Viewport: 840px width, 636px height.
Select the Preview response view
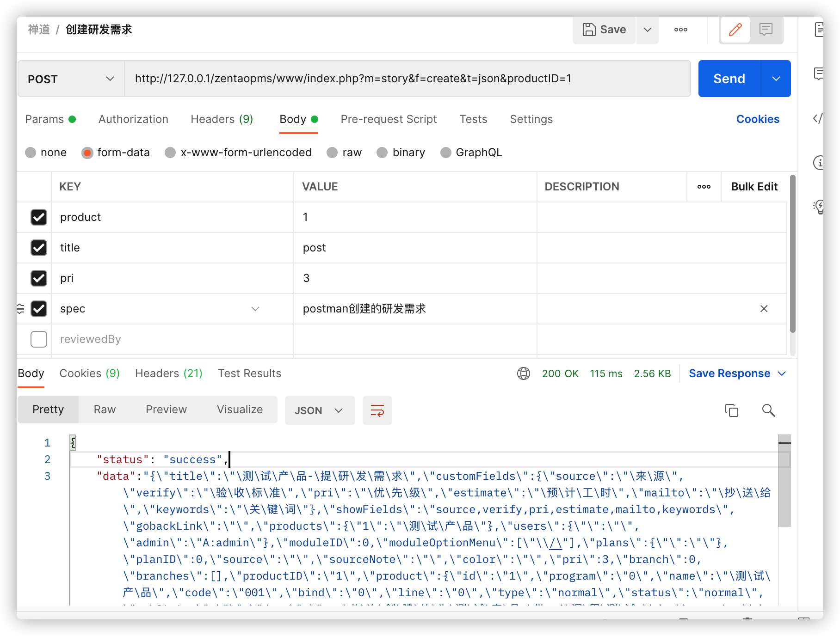point(166,410)
